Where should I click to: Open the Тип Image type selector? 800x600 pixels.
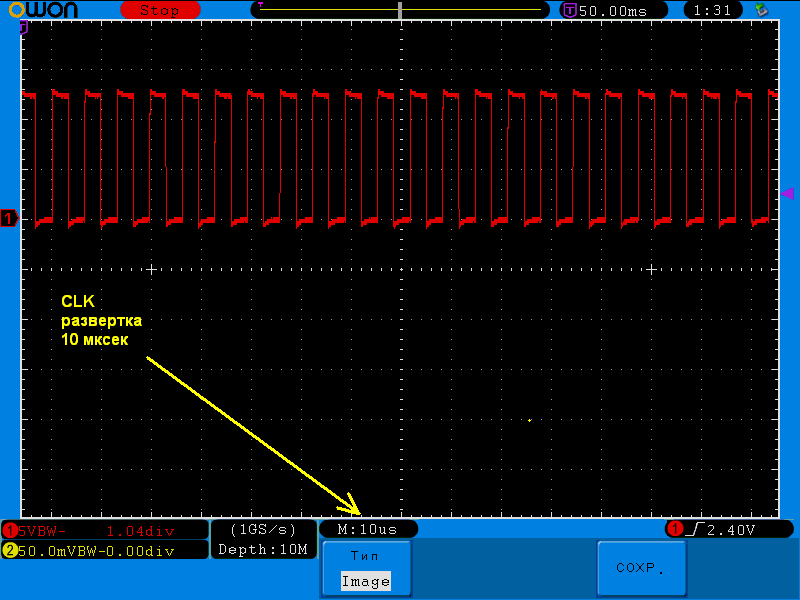tap(365, 569)
